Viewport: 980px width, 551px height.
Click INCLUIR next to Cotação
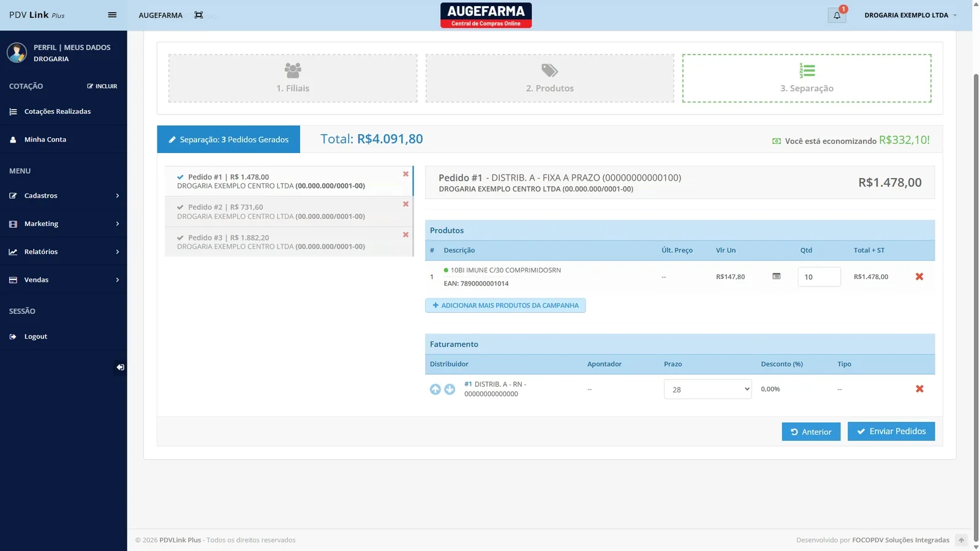[x=102, y=86]
